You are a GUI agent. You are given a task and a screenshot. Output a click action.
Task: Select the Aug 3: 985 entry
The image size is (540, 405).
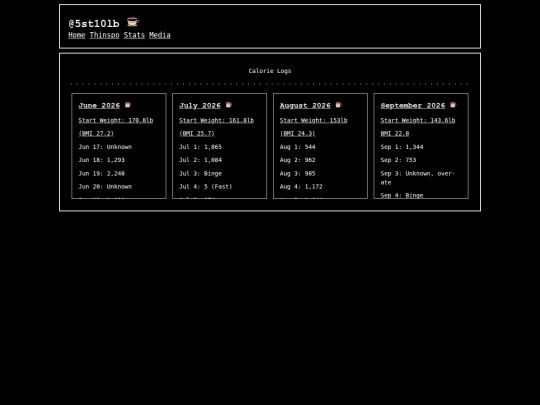point(298,173)
